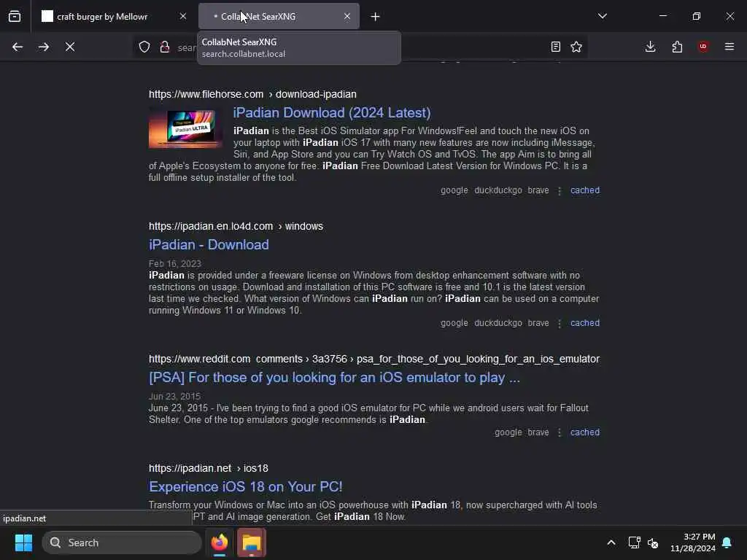Click the 'Feb 16, 2023' date text
Screen dimensions: 747x560
click(x=175, y=264)
